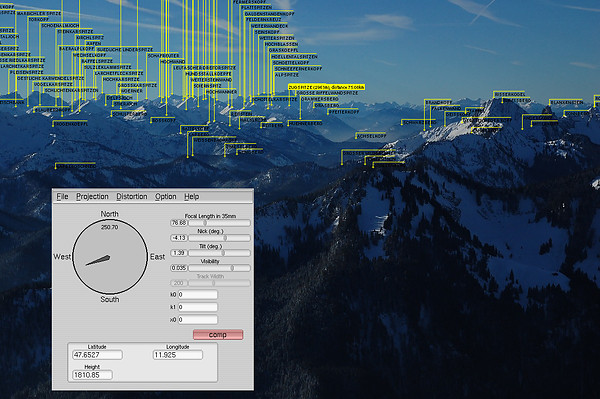Open the Projection menu
Screen dimensions: 600x399
pos(92,197)
